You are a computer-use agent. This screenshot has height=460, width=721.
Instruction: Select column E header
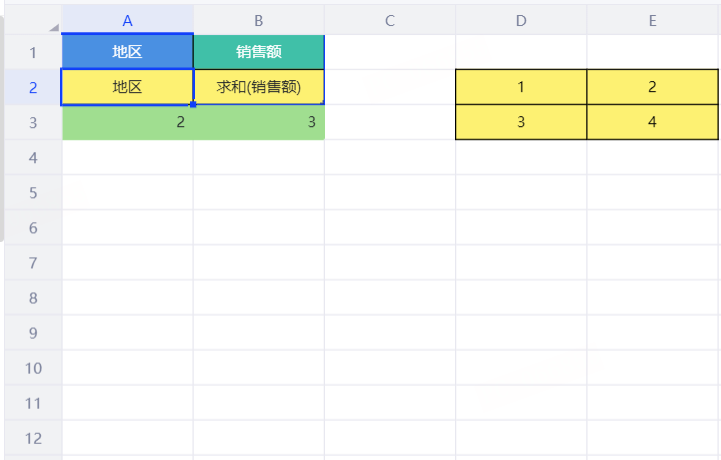coord(652,20)
